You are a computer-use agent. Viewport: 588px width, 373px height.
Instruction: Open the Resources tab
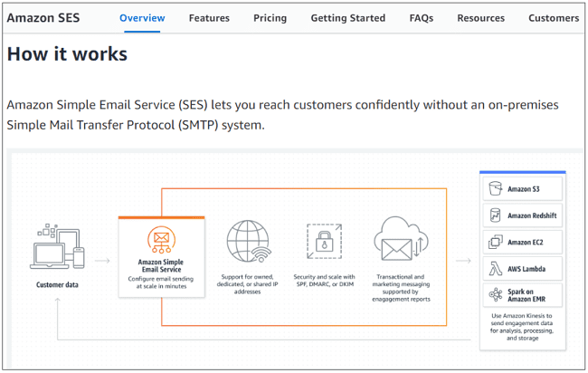click(480, 18)
